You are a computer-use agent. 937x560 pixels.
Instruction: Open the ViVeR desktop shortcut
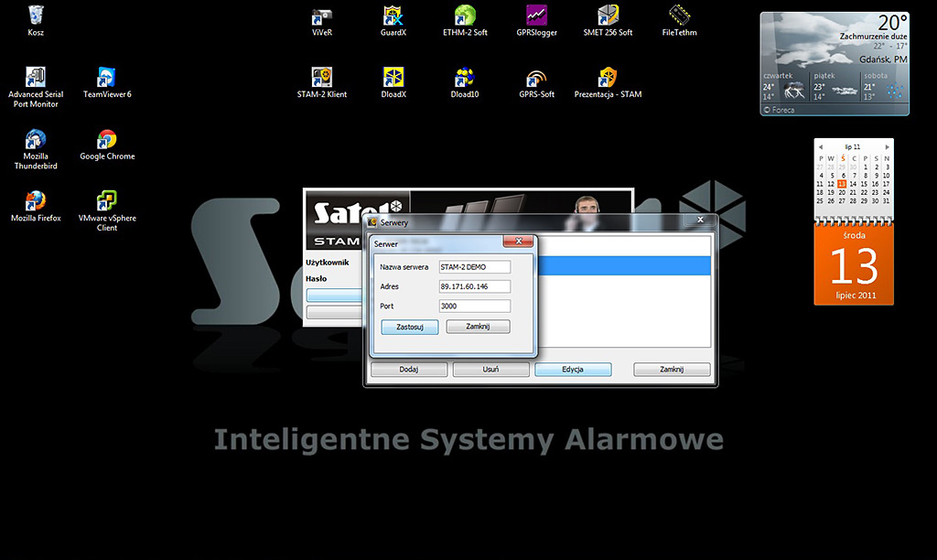pyautogui.click(x=322, y=16)
